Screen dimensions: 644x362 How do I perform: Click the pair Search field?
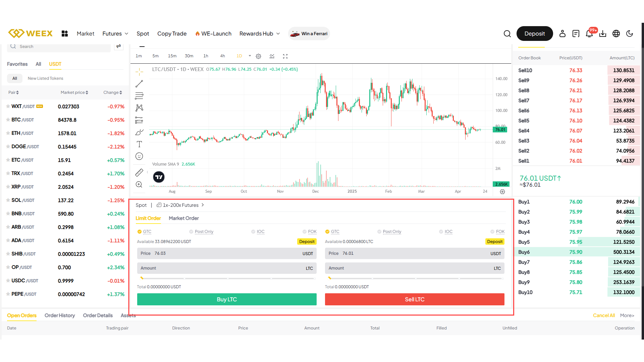[59, 47]
